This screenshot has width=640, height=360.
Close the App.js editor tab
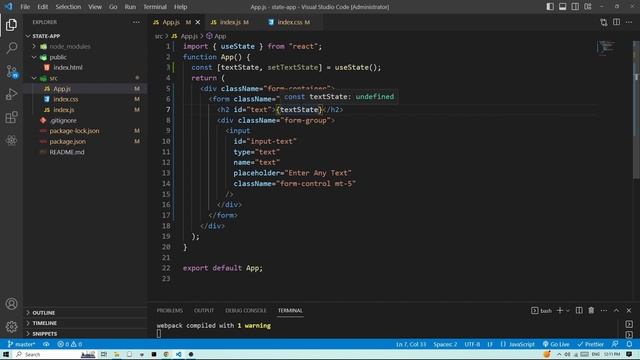198,22
